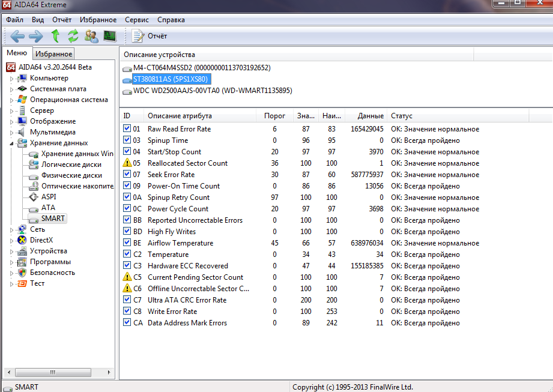This screenshot has width=553, height=392.
Task: Open the Избранное menu in menu bar
Action: [98, 20]
